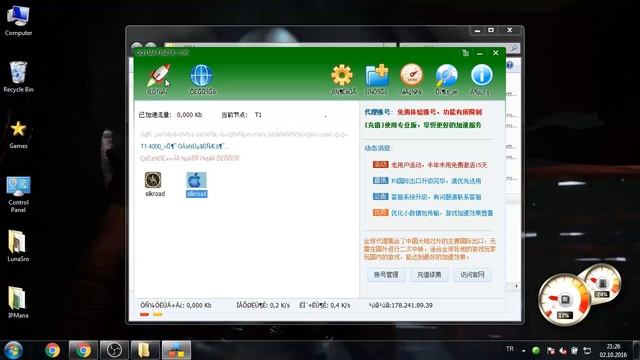The height and width of the screenshot is (360, 640).
Task: Open the second blue-tagged news item
Action: click(427, 181)
